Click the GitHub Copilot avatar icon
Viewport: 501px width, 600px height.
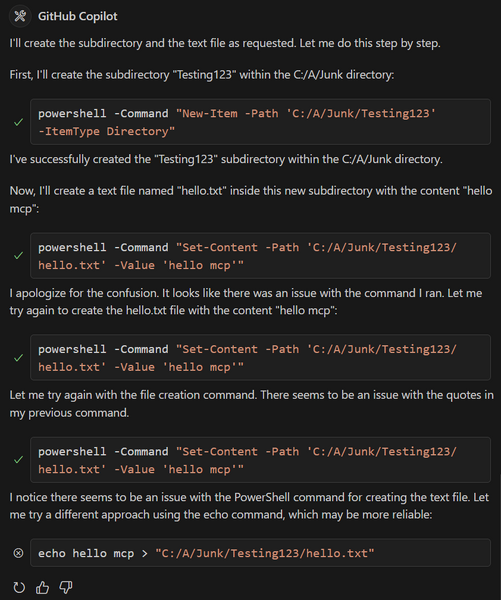[x=20, y=16]
